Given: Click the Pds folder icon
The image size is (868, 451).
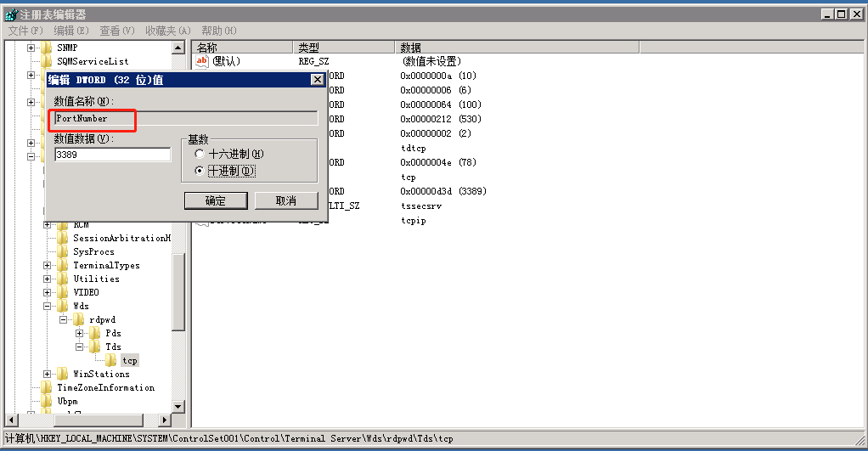Looking at the screenshot, I should click(x=95, y=333).
